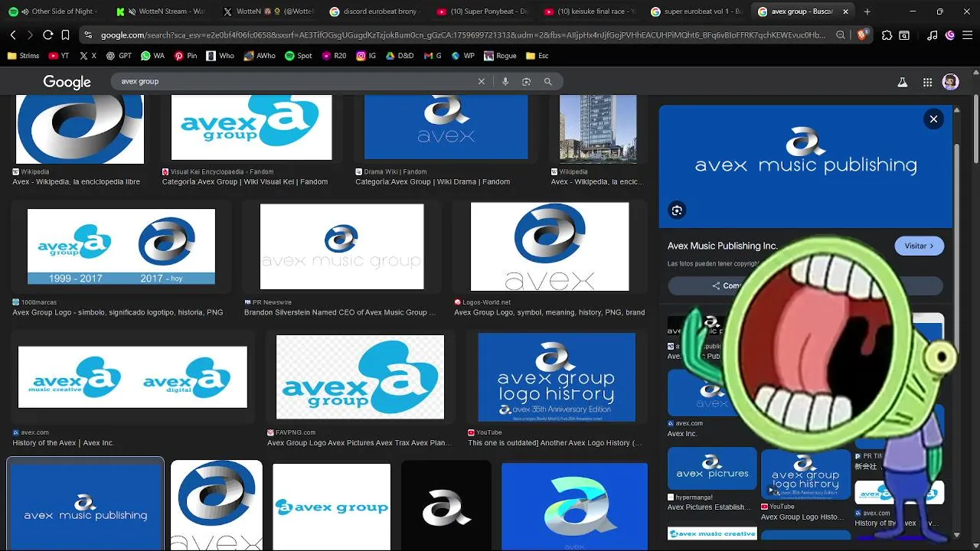Viewport: 980px width, 551px height.
Task: Switch to the Super Ponybeat YouTube tab
Action: pos(482,11)
